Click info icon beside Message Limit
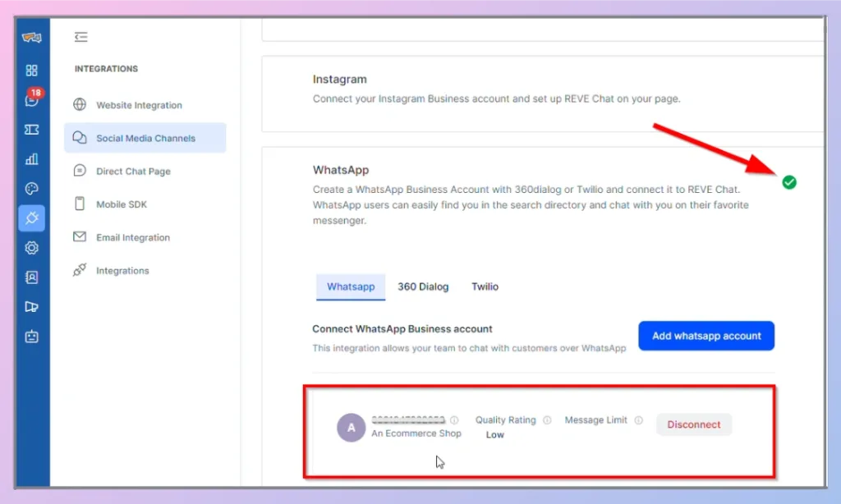This screenshot has width=841, height=504. pyautogui.click(x=638, y=420)
